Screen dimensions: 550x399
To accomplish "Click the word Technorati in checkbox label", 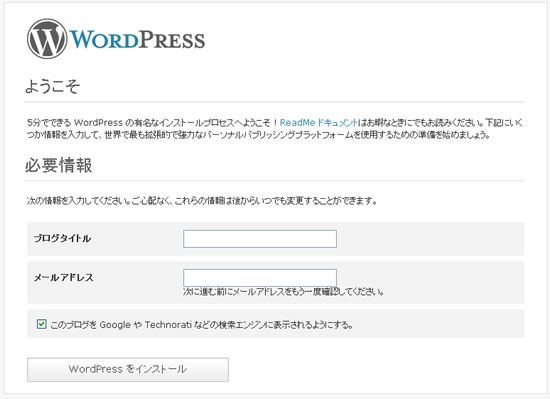I will pos(168,325).
